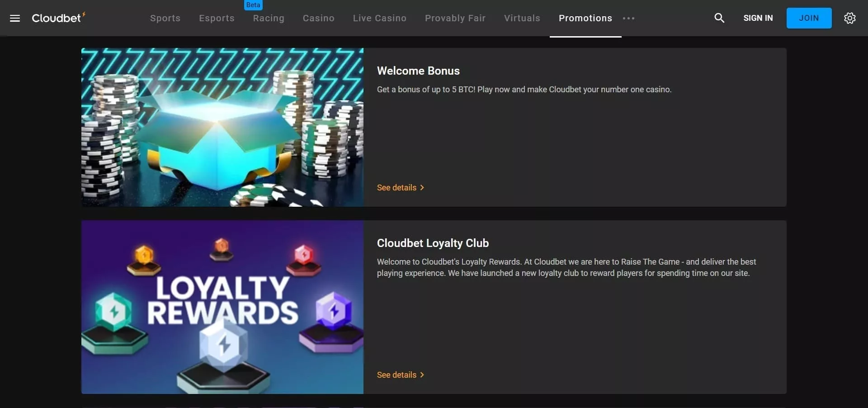The height and width of the screenshot is (408, 868).
Task: Click the SIGN IN button
Action: tap(758, 18)
